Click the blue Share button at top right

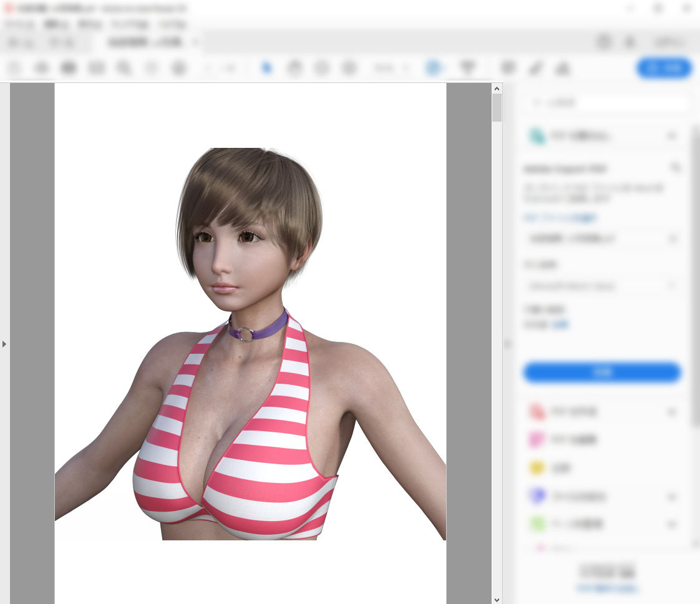[x=664, y=68]
